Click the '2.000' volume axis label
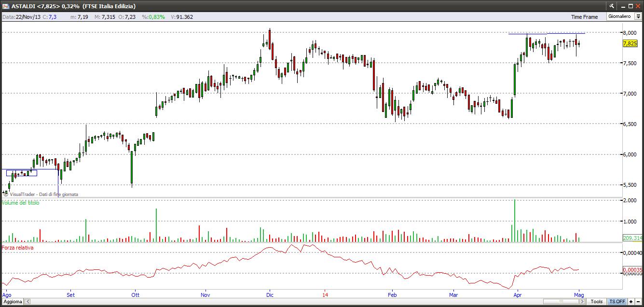The height and width of the screenshot is (307, 644). click(x=629, y=200)
